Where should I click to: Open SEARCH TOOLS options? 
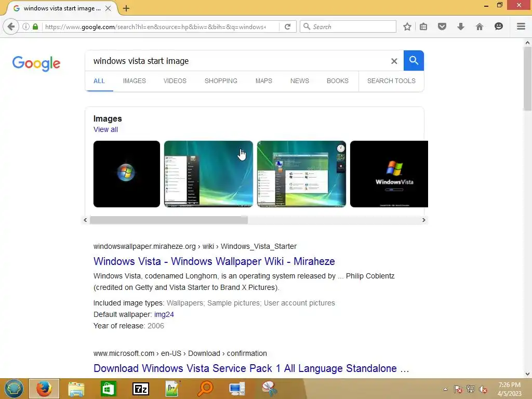tap(391, 81)
